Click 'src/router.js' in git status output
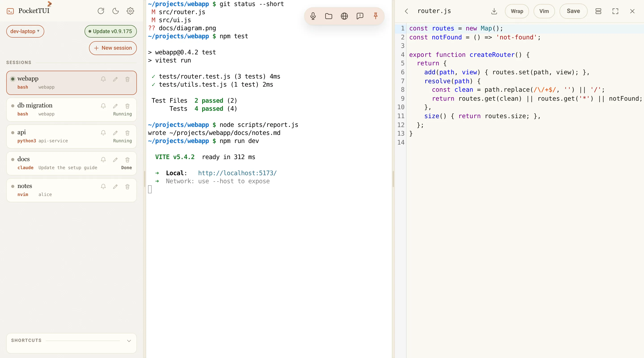 coord(182,12)
